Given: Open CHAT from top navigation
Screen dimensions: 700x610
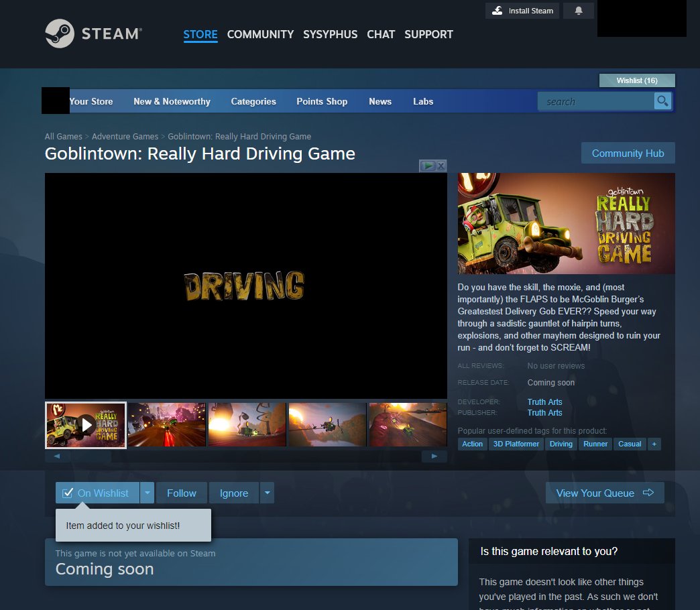Looking at the screenshot, I should tap(381, 34).
